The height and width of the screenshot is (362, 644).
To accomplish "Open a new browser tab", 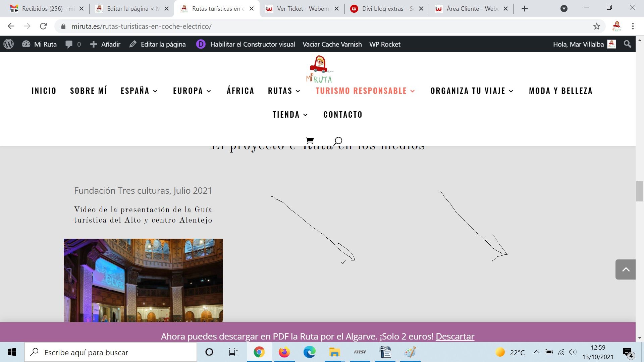I will coord(525,9).
